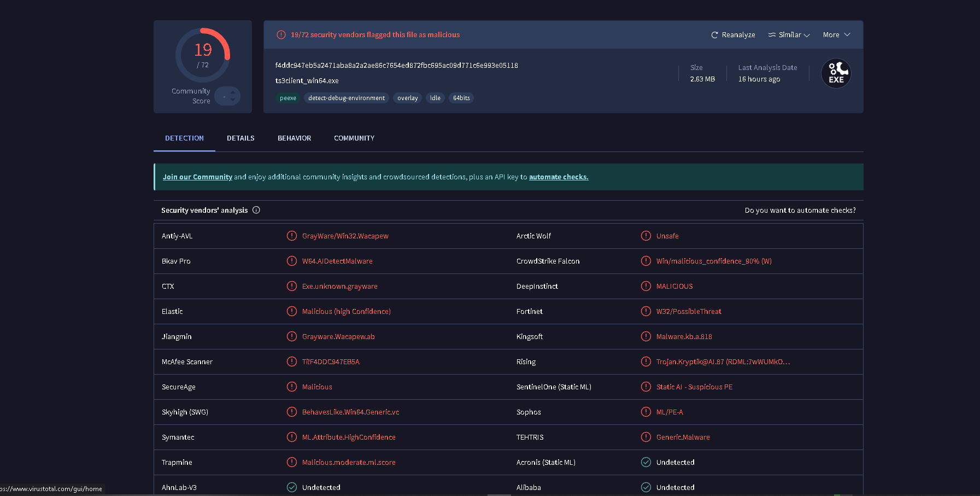The height and width of the screenshot is (496, 980).
Task: Open the DETAILS tab
Action: point(240,138)
